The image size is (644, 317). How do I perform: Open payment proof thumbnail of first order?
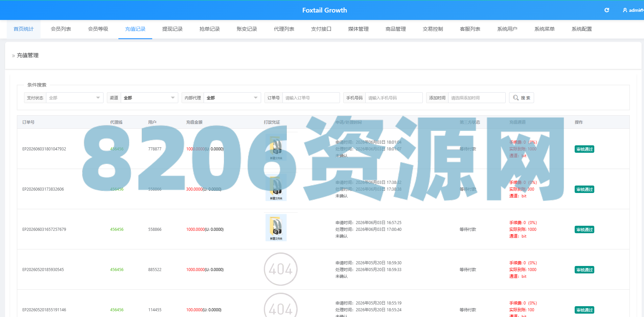276,147
